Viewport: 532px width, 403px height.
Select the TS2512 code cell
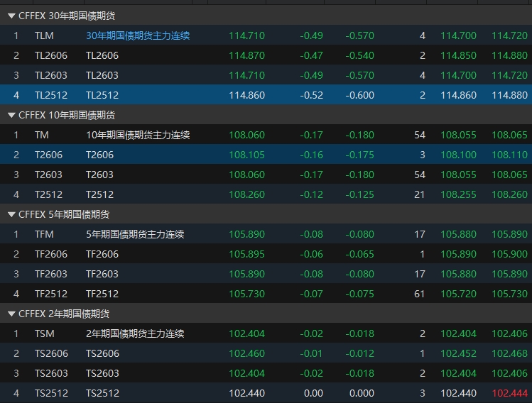pos(51,393)
